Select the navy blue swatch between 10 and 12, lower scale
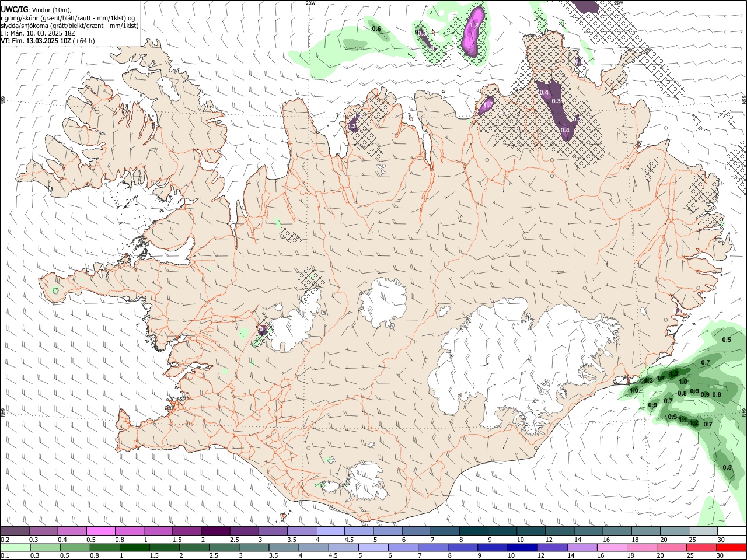 point(522,547)
